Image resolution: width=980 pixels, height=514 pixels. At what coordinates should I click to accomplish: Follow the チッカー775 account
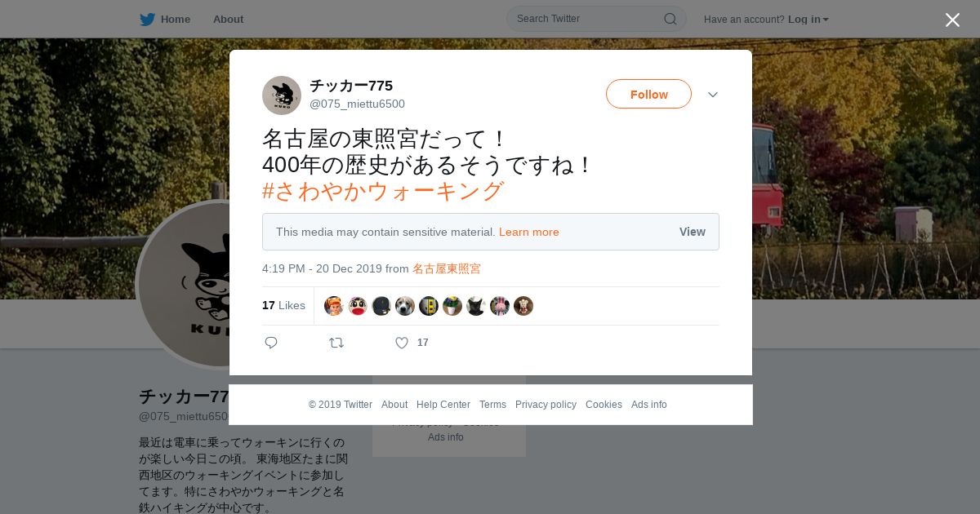648,94
